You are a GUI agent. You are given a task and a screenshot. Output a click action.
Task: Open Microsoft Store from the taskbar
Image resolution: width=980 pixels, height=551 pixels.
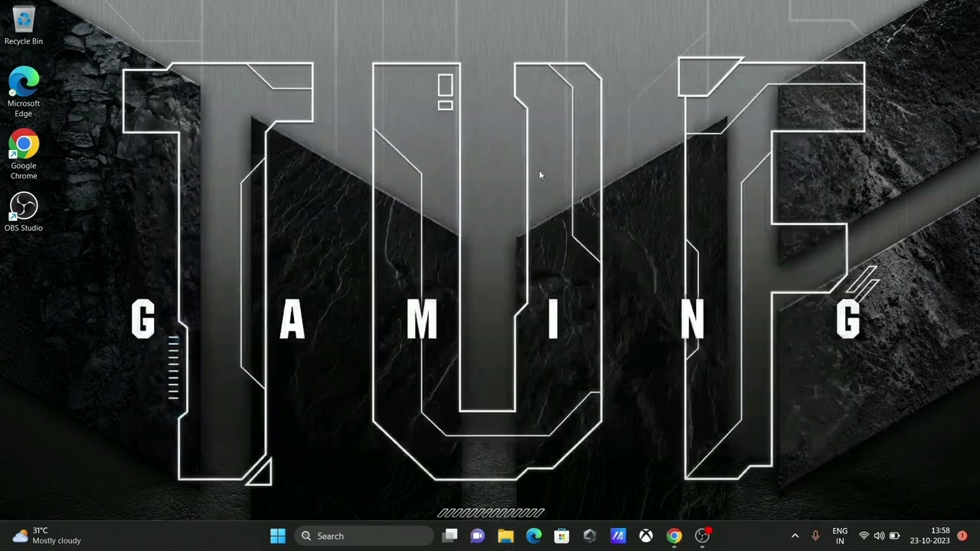[562, 536]
